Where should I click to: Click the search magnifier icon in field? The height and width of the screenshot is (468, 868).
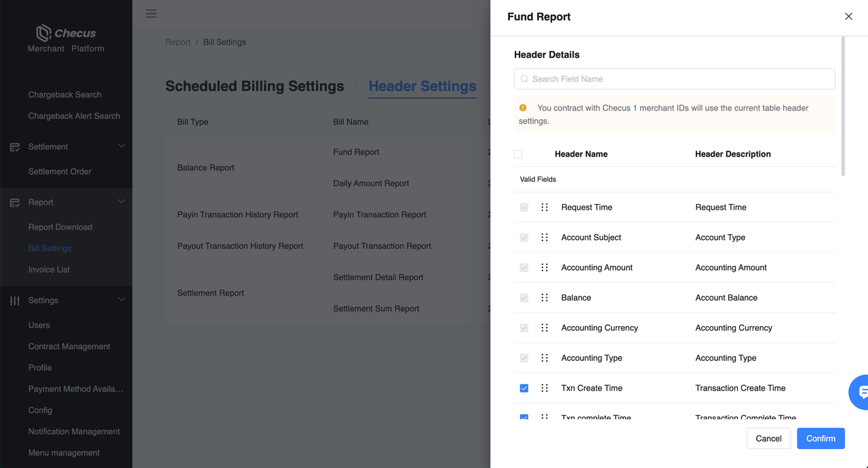tap(524, 79)
